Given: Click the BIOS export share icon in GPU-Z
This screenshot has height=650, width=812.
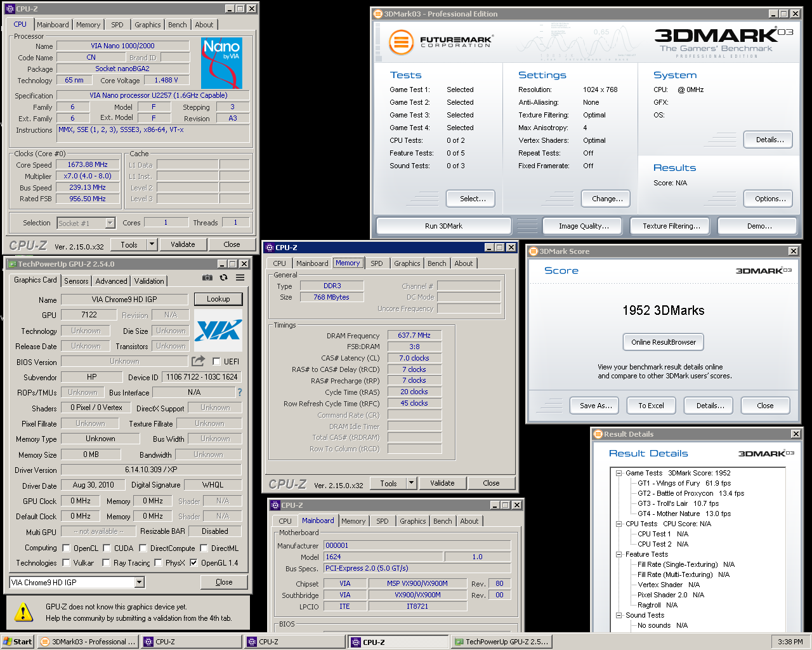Looking at the screenshot, I should tap(199, 361).
